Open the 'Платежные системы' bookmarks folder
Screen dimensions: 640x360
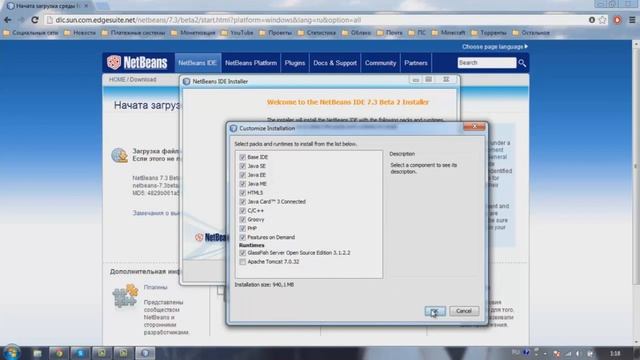tap(133, 33)
